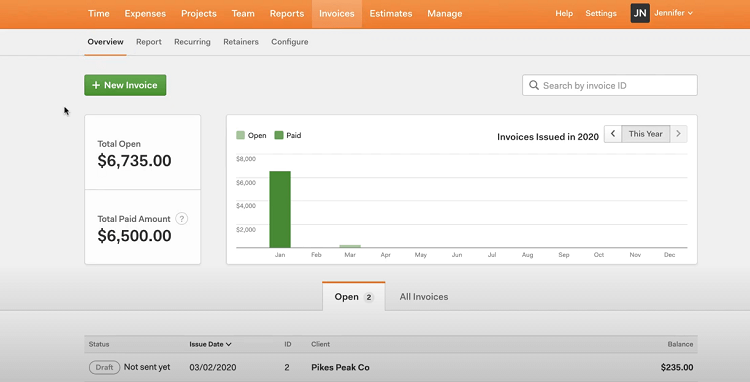Select the Invoices menu item

[x=337, y=13]
